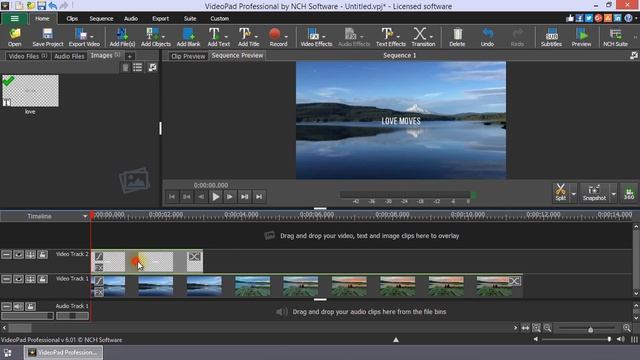This screenshot has width=640, height=360.
Task: Open the Snapshot options dropdown arrow
Action: click(613, 193)
